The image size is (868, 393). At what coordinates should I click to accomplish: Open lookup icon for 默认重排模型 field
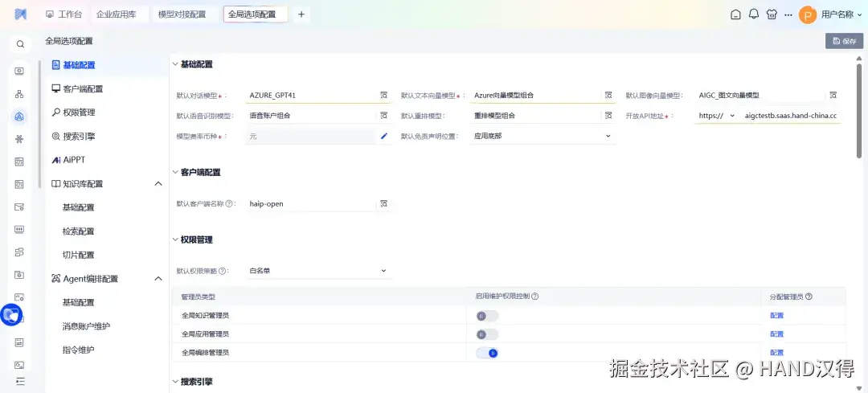pyautogui.click(x=608, y=116)
